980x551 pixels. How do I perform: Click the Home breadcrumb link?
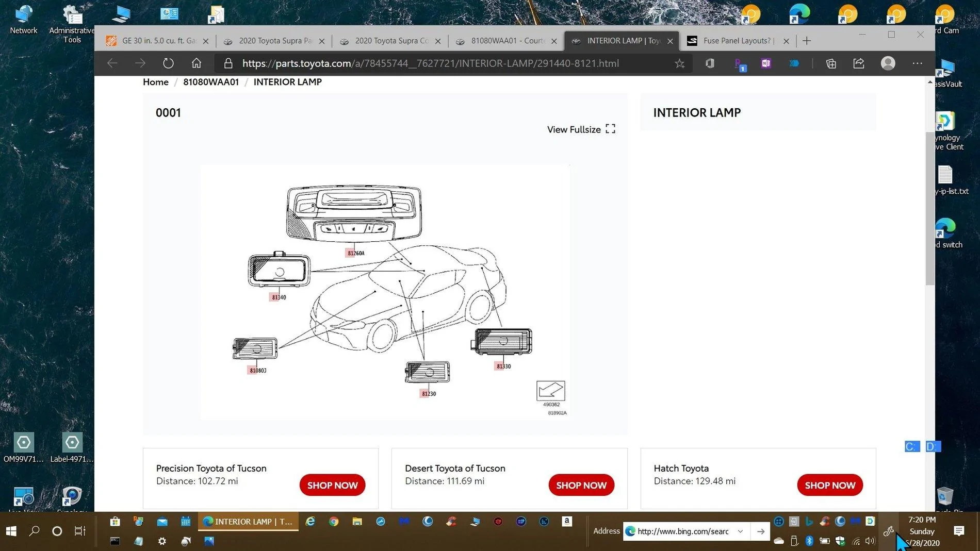coord(156,82)
